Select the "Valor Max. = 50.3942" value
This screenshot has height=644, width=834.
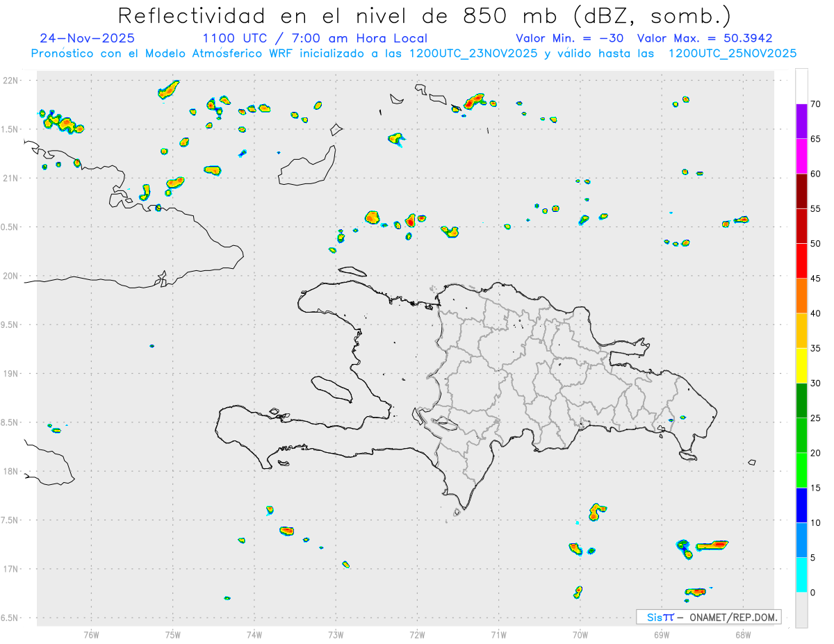click(705, 38)
